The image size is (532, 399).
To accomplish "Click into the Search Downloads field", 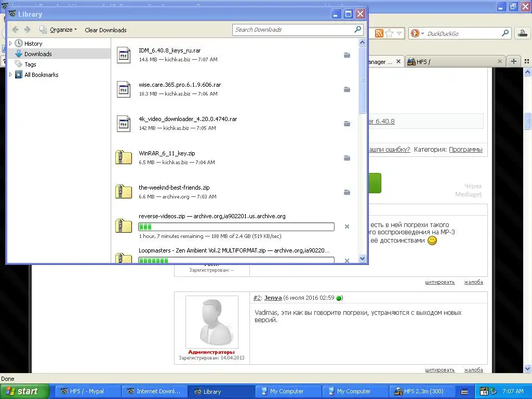I will coord(294,30).
